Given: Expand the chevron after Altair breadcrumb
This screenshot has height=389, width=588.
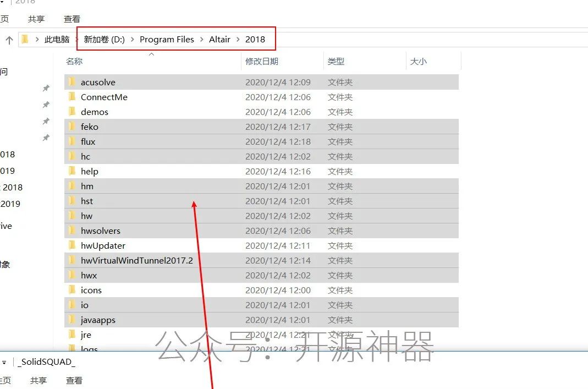Looking at the screenshot, I should pos(238,40).
